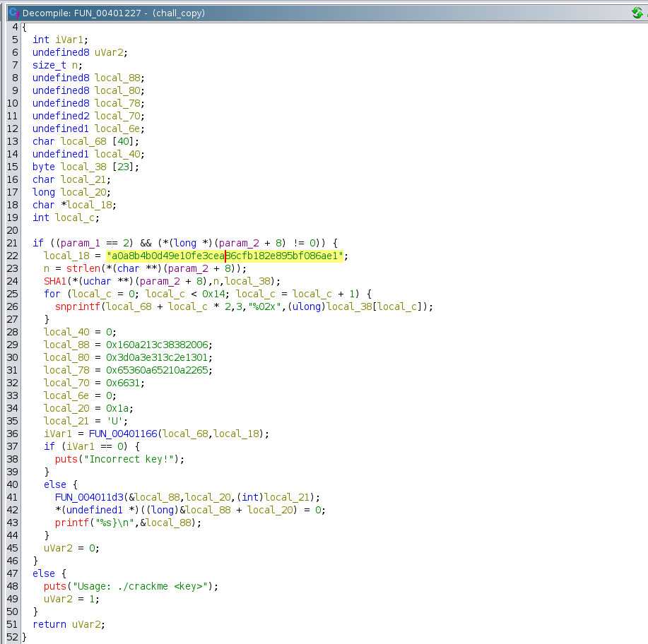
Task: Click puts call with "Incorrect key!"
Action: click(66, 460)
